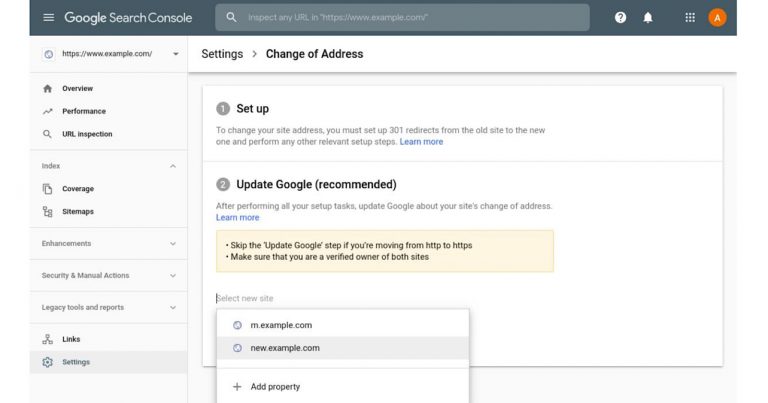Open the Google apps grid

tap(690, 18)
